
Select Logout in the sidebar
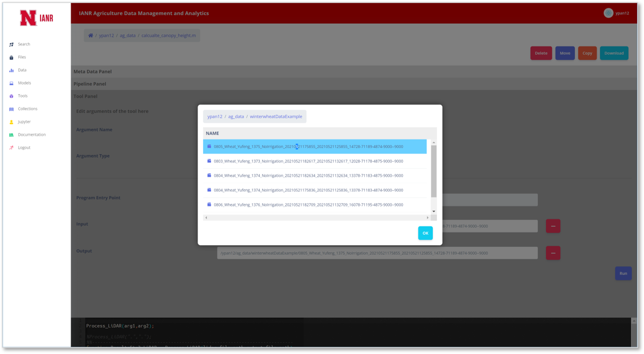click(24, 148)
